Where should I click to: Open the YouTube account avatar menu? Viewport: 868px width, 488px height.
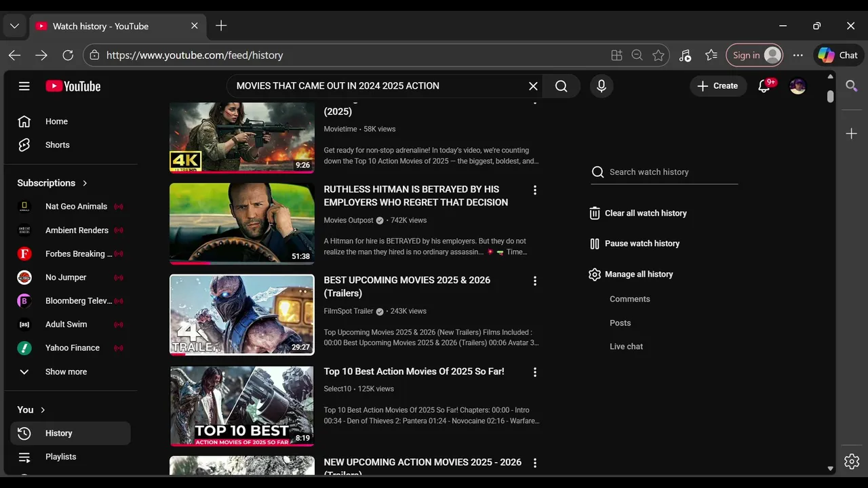(797, 86)
